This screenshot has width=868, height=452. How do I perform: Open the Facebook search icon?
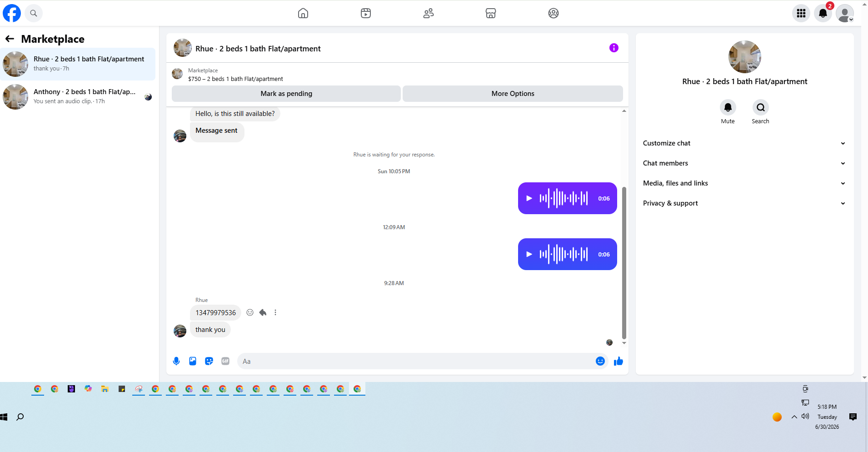(x=34, y=13)
